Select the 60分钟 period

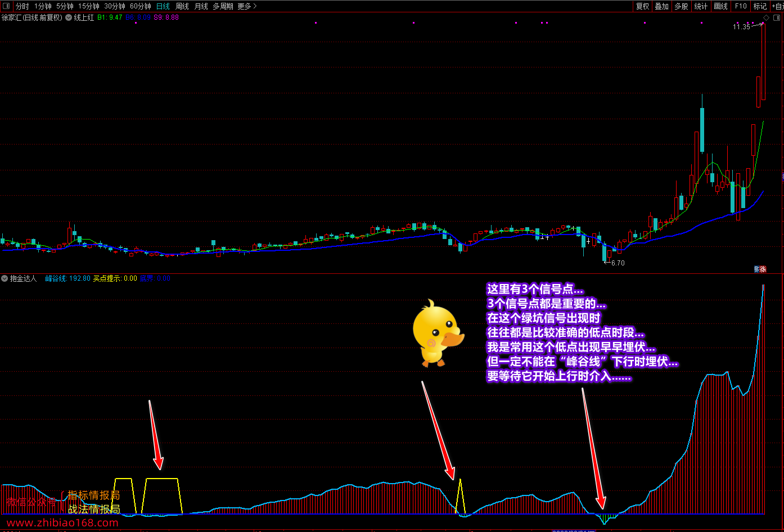tap(141, 6)
